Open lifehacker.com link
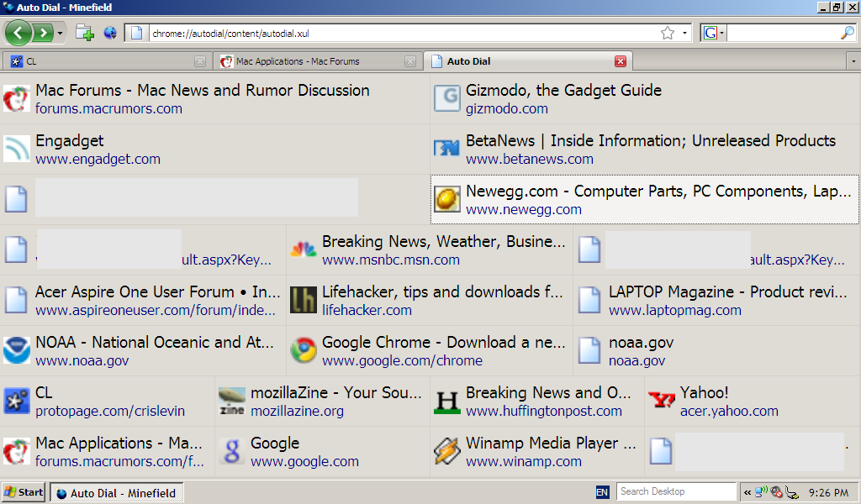 (367, 311)
